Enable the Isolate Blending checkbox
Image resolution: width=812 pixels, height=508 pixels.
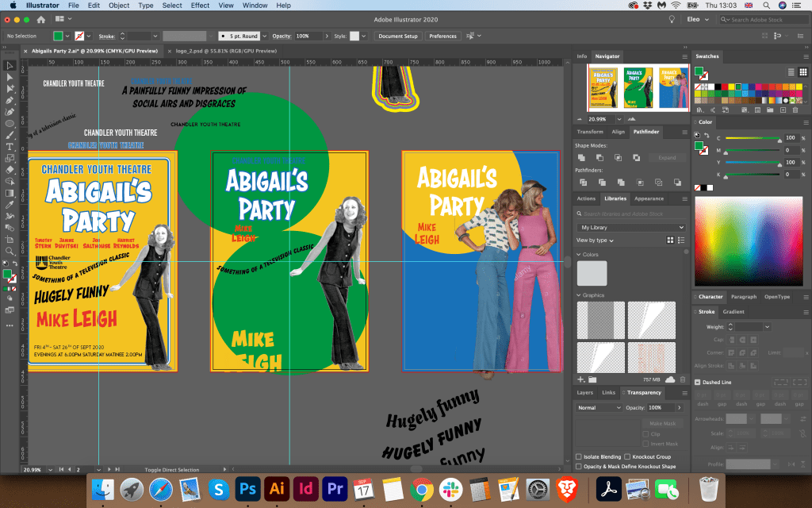point(579,457)
